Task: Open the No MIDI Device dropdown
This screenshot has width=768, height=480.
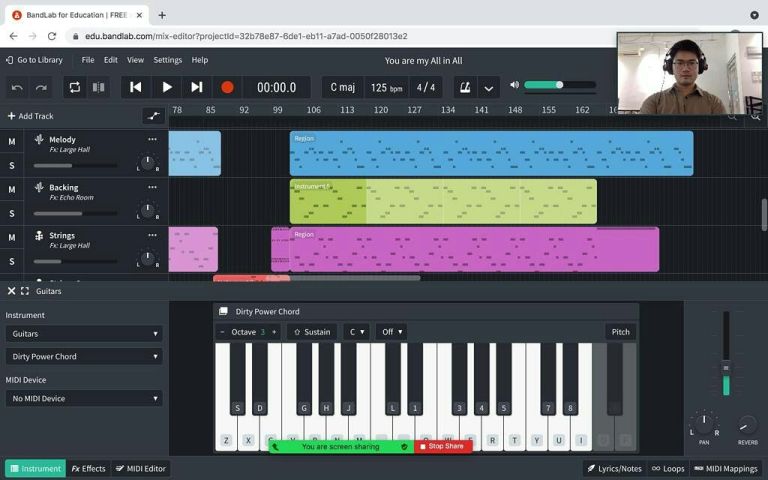Action: tap(84, 398)
